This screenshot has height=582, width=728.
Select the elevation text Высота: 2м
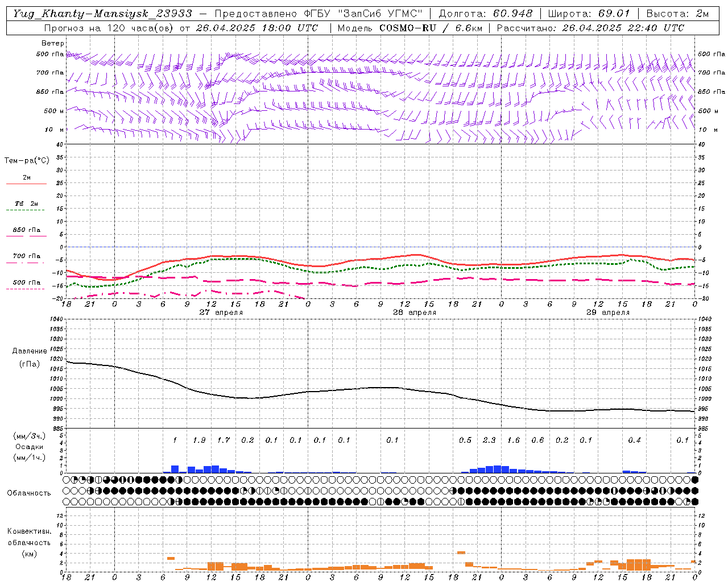click(677, 14)
